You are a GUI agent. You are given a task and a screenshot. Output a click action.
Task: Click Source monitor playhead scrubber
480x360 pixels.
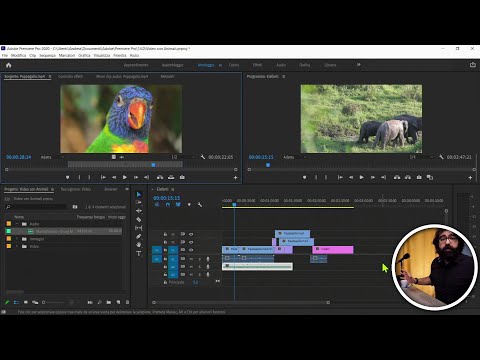click(x=153, y=165)
